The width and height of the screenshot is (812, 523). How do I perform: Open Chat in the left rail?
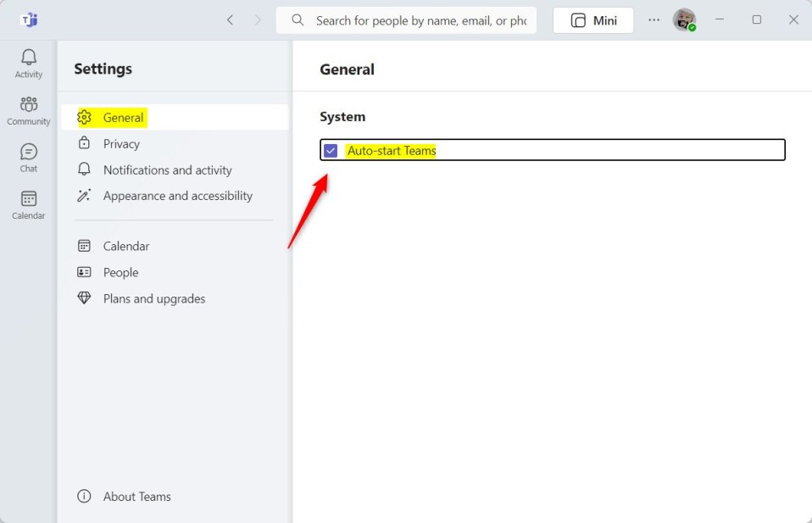point(29,158)
